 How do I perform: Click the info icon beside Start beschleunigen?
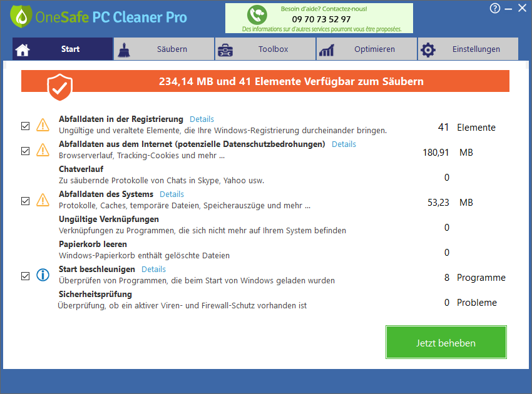(x=43, y=275)
